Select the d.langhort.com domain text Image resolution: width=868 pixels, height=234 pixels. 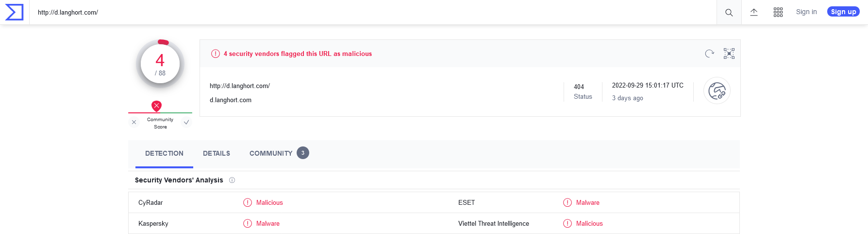[x=231, y=100]
